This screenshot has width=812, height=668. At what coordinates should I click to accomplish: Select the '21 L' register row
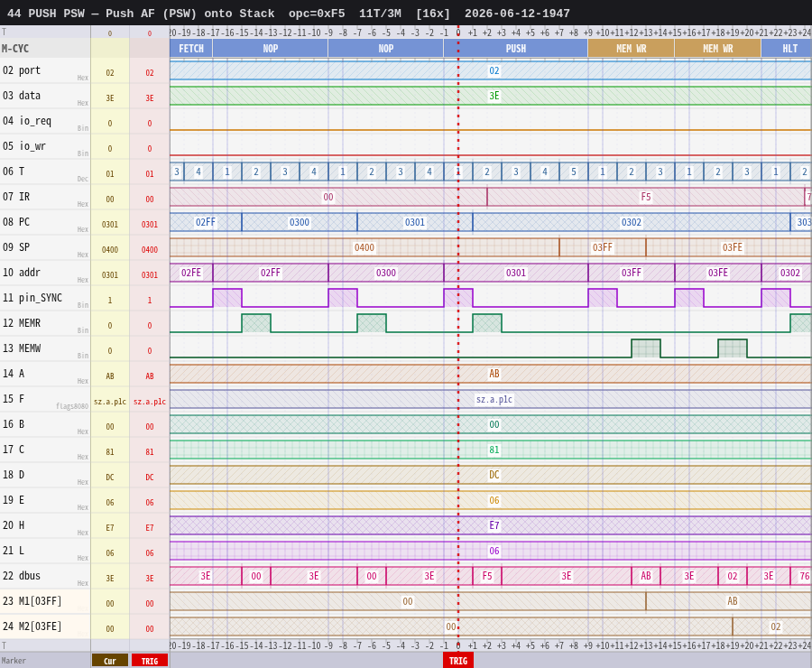pyautogui.click(x=406, y=551)
